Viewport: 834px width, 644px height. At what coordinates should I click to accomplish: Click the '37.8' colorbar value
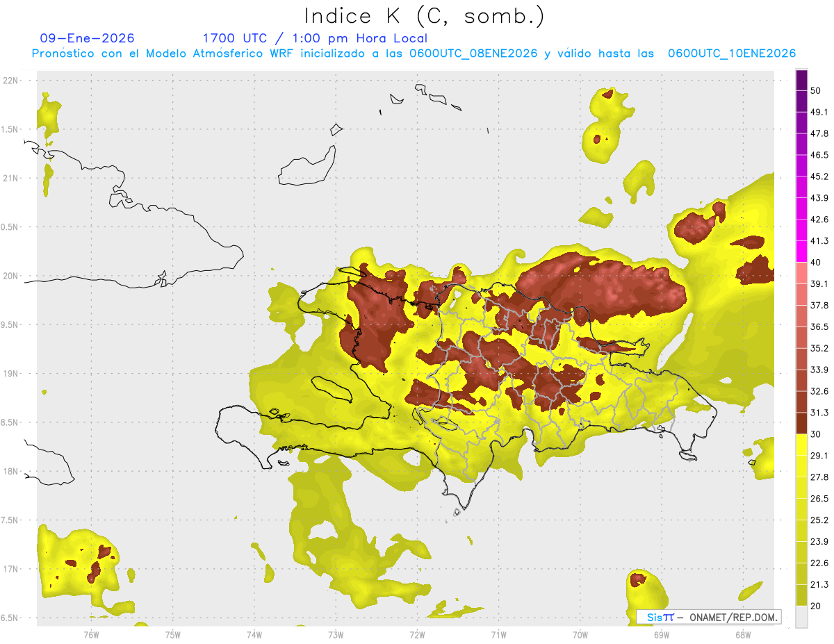(819, 306)
